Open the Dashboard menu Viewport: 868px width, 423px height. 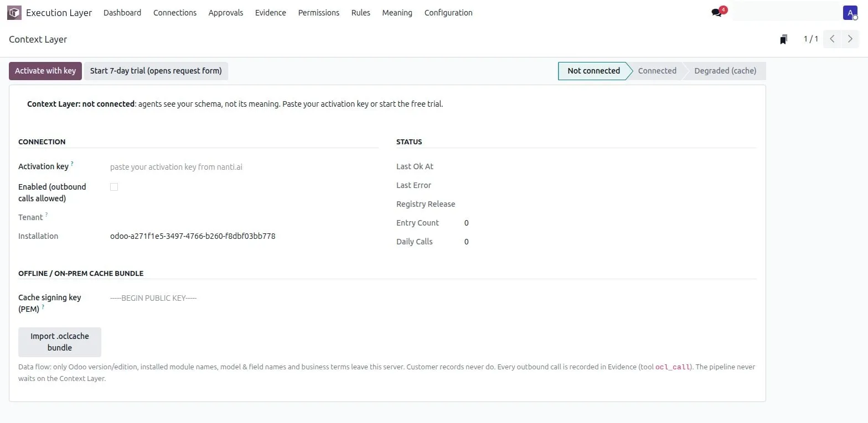pyautogui.click(x=122, y=12)
